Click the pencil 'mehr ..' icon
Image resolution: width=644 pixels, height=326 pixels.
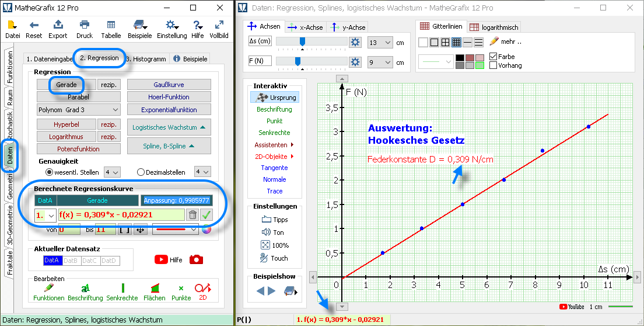(494, 42)
